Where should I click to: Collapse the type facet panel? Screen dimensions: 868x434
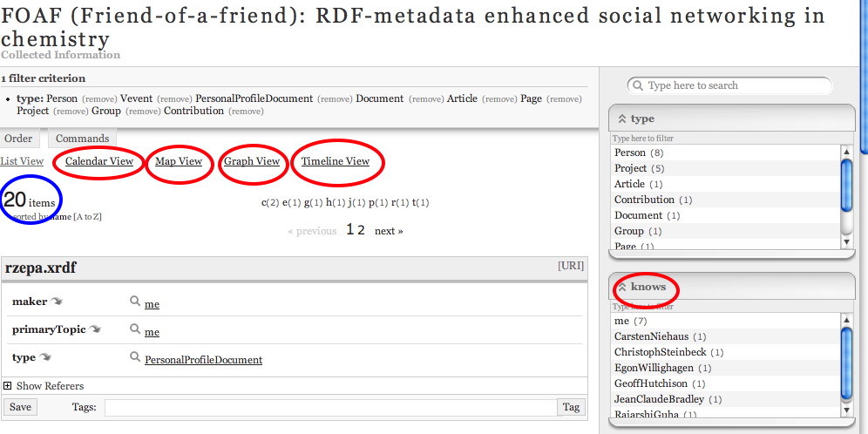point(622,119)
